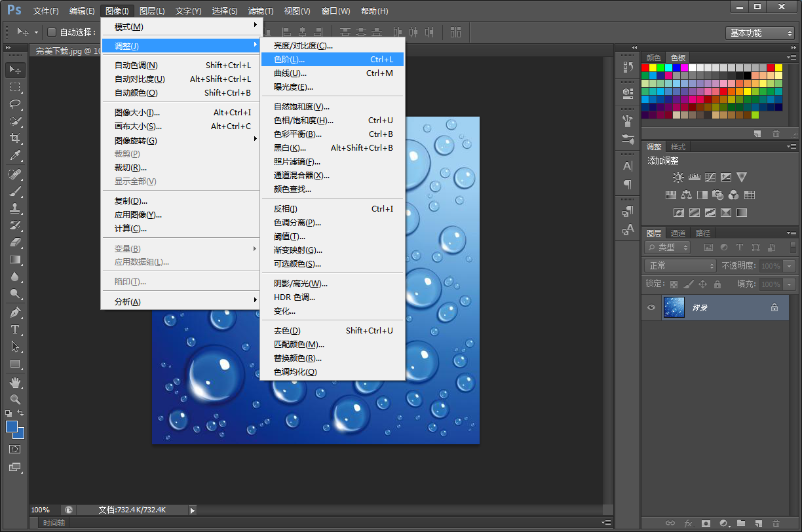Activate the Hand tool

[x=15, y=382]
